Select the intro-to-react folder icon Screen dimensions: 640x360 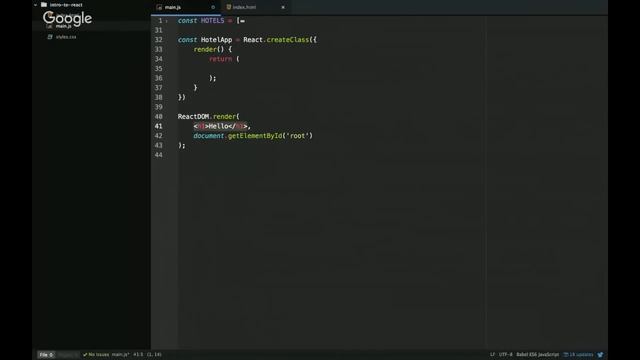44,4
